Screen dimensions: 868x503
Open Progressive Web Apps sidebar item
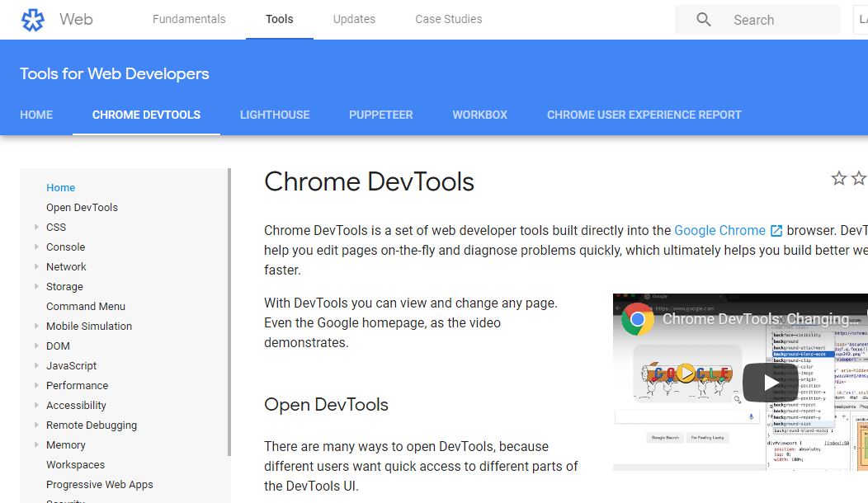click(x=100, y=484)
